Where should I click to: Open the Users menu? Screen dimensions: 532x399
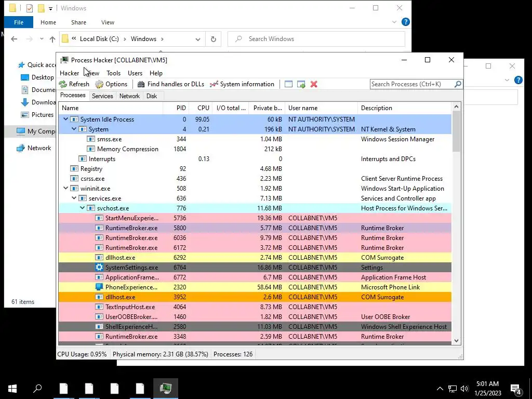tap(135, 73)
